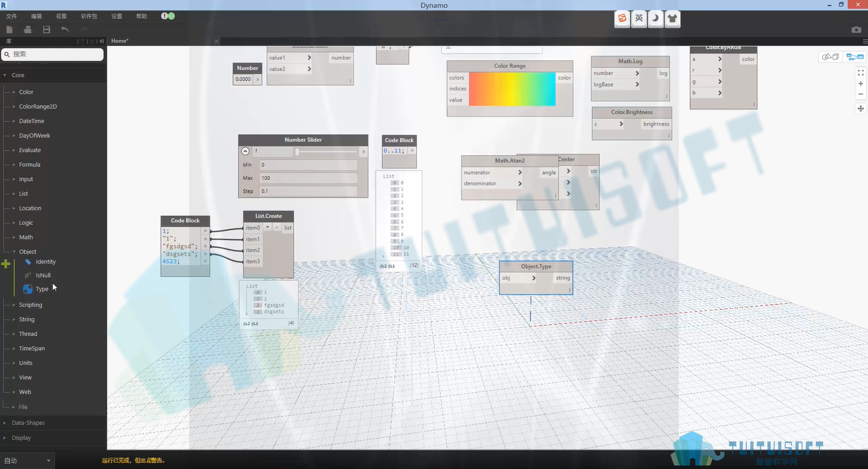
Task: Click the Number Slider Max field
Action: pos(308,178)
